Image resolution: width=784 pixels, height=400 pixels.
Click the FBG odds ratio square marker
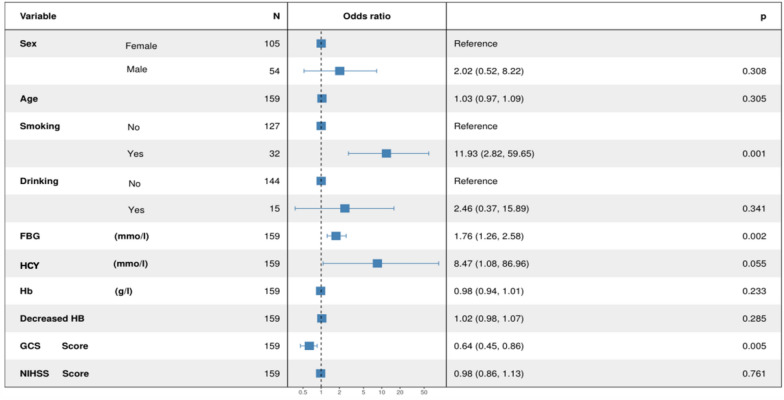pos(336,236)
